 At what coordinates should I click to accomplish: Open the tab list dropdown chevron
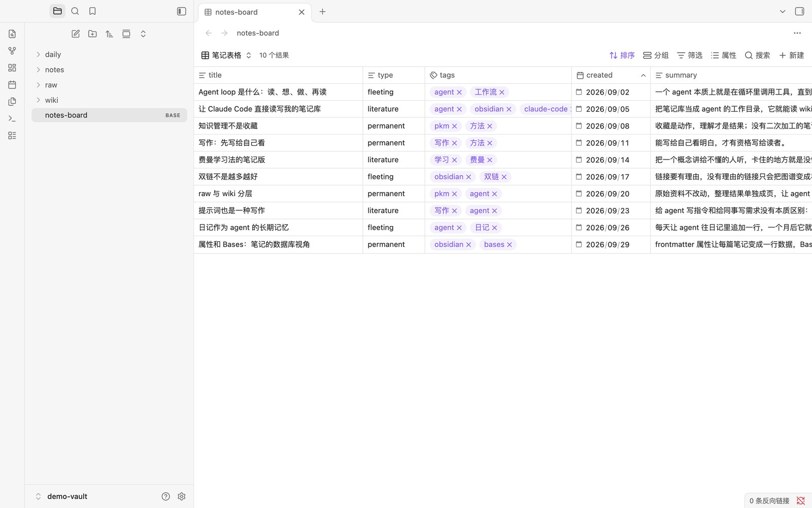pos(783,11)
